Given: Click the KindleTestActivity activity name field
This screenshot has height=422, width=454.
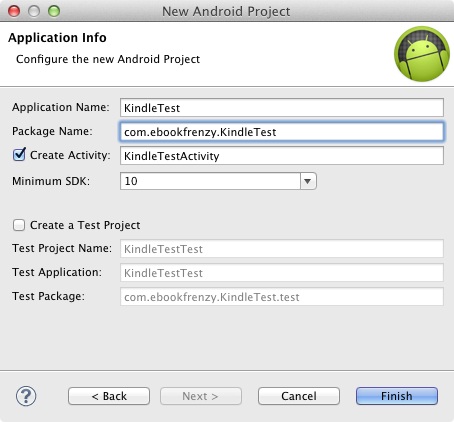Looking at the screenshot, I should [x=282, y=156].
